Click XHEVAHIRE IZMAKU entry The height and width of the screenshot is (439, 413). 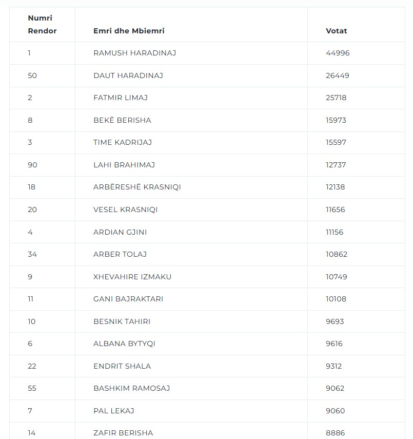tap(132, 277)
